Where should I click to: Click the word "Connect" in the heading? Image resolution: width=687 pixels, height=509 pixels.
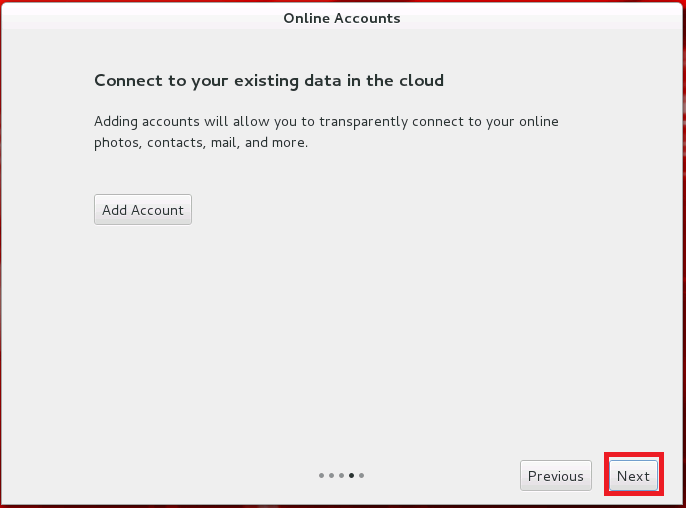click(126, 80)
